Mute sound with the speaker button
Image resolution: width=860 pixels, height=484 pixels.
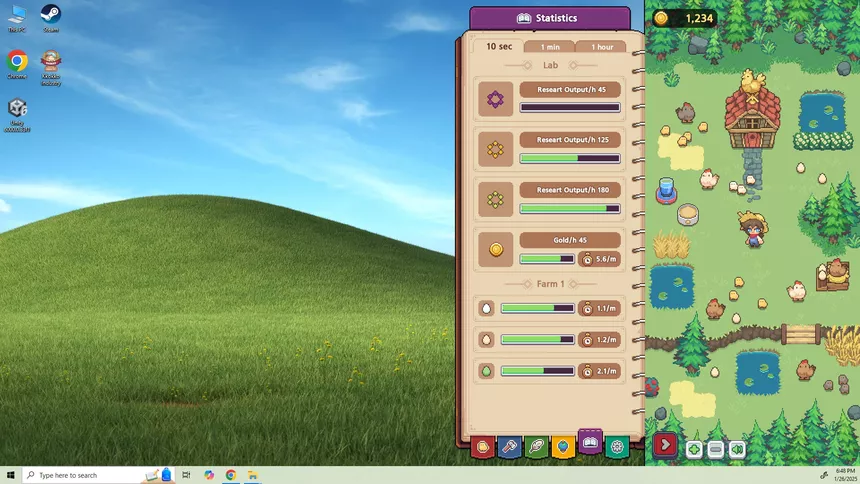click(x=737, y=449)
